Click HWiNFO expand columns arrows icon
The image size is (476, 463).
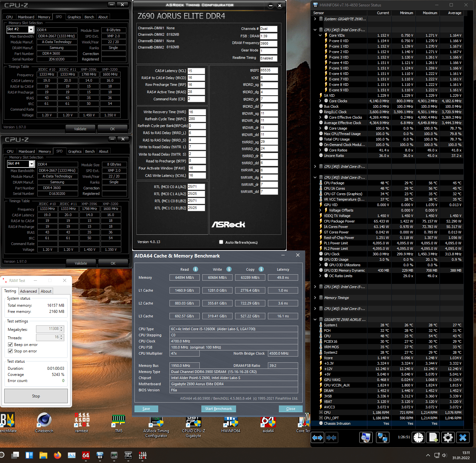point(317,438)
